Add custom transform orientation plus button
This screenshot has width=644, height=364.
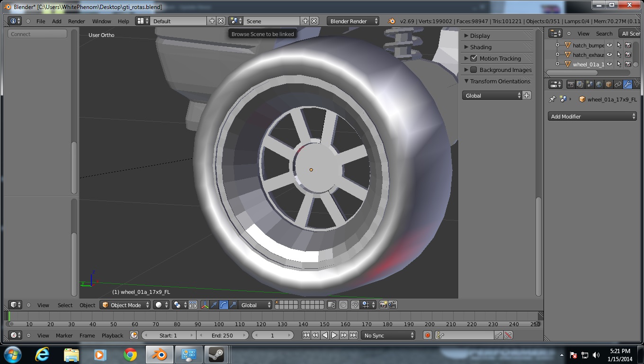(527, 95)
